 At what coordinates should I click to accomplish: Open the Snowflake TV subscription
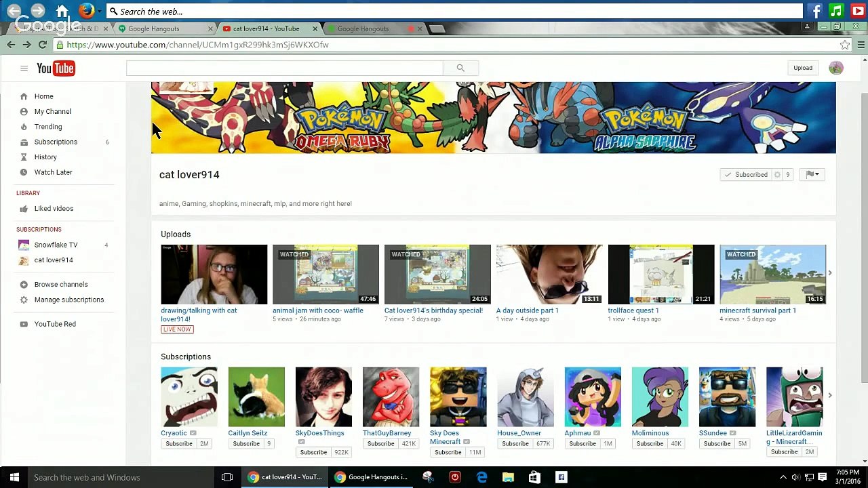click(x=56, y=245)
